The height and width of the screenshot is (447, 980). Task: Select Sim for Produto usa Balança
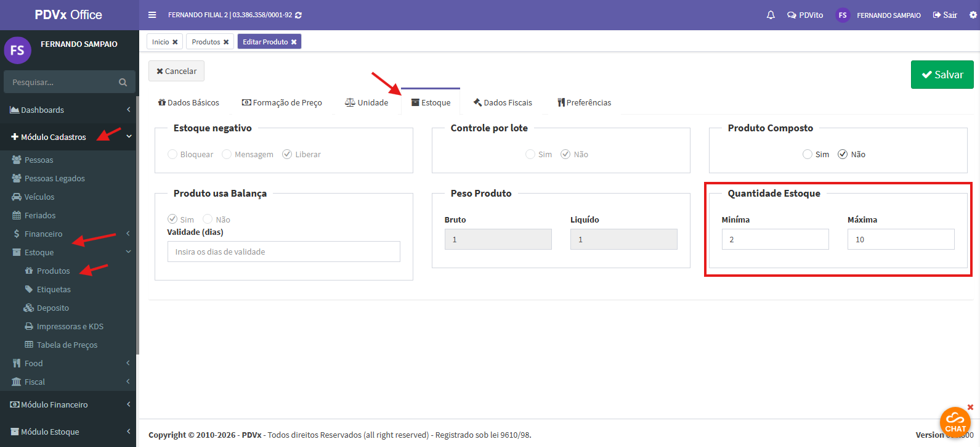[x=172, y=219]
